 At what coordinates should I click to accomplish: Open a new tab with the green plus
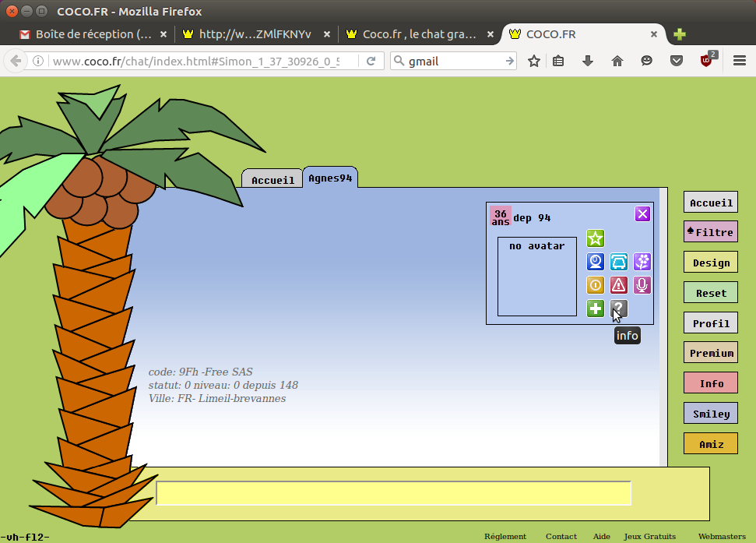[x=680, y=34]
